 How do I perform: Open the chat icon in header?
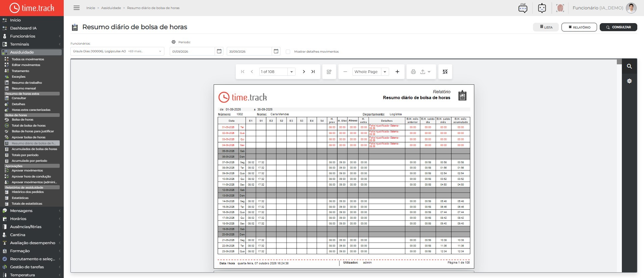point(523,8)
